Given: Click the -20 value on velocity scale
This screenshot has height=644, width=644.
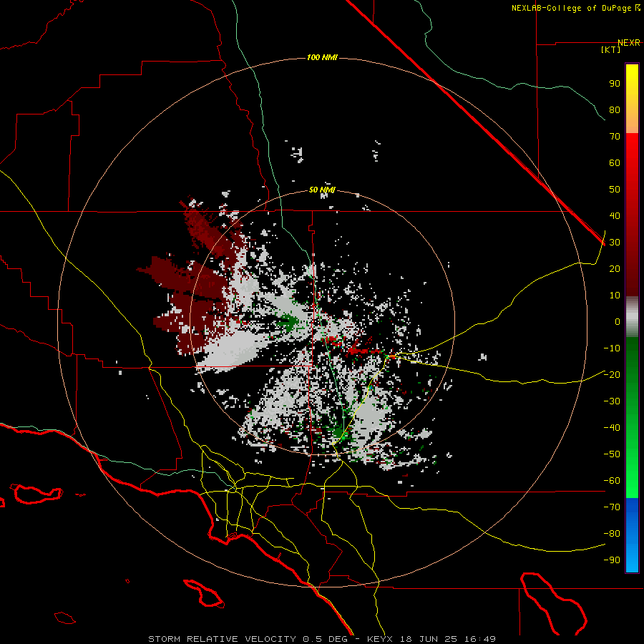Looking at the screenshot, I should (612, 374).
